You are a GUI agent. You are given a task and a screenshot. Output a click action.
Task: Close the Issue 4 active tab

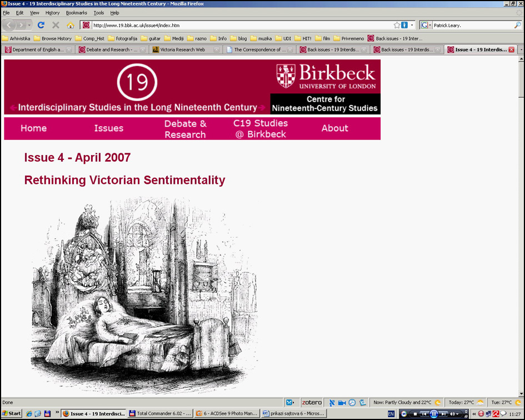[511, 49]
